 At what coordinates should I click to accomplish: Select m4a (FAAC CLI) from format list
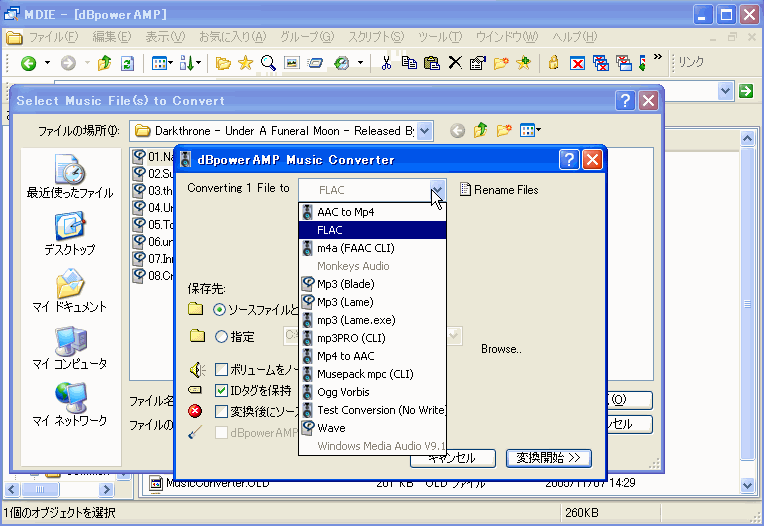(372, 248)
